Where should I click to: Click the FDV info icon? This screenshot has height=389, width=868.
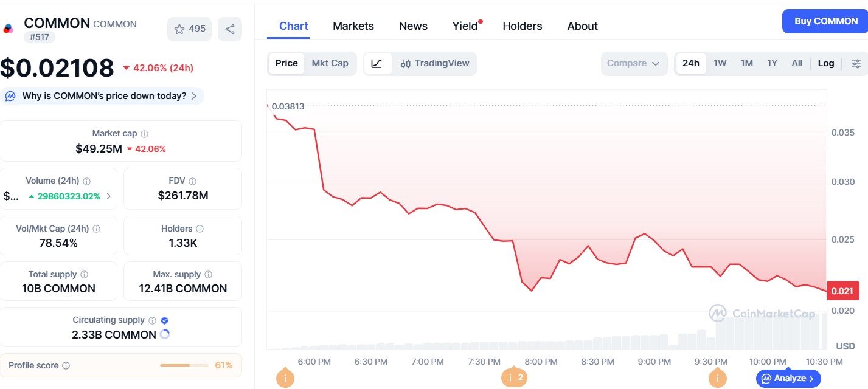[193, 181]
